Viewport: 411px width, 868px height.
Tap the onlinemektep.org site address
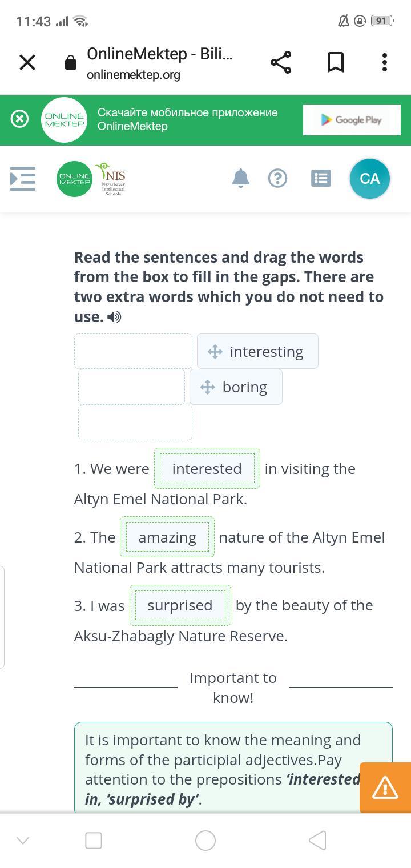tap(134, 75)
